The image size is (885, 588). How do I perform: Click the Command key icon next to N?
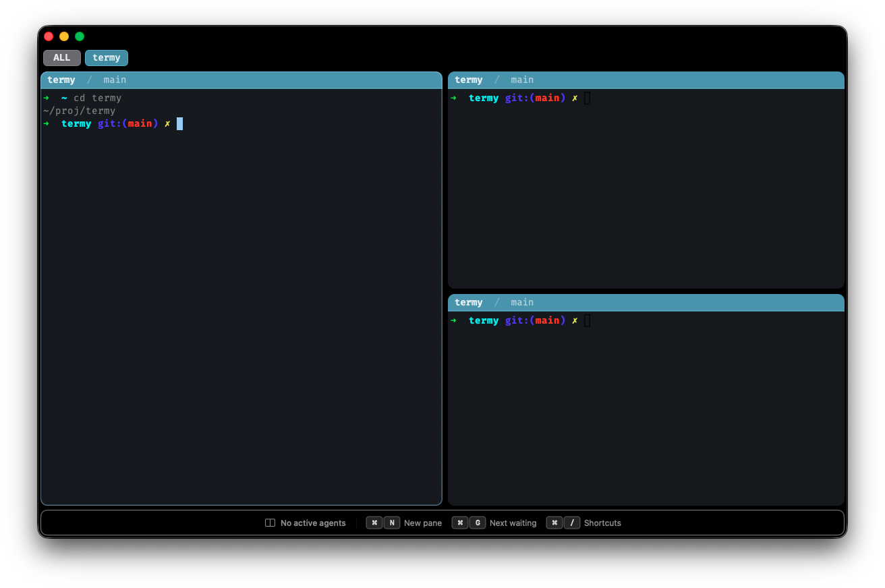[374, 523]
